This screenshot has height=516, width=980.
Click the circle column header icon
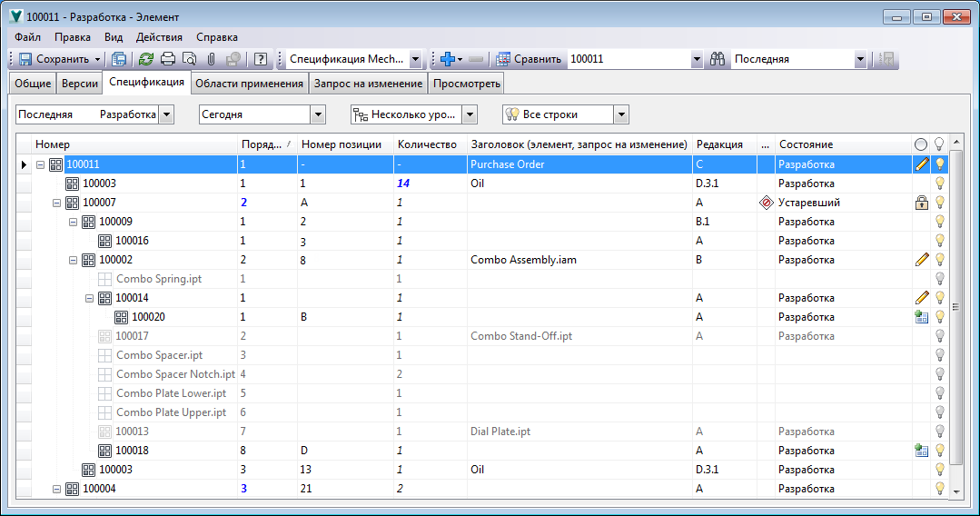point(921,144)
